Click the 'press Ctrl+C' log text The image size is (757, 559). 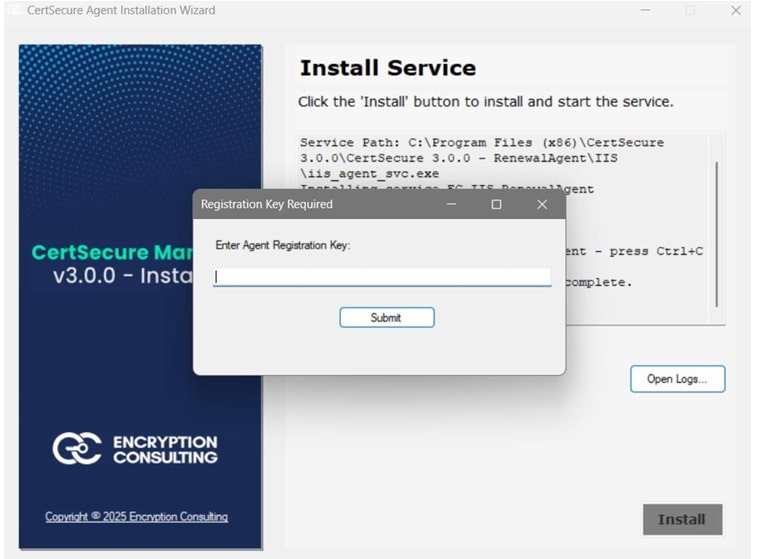[656, 251]
